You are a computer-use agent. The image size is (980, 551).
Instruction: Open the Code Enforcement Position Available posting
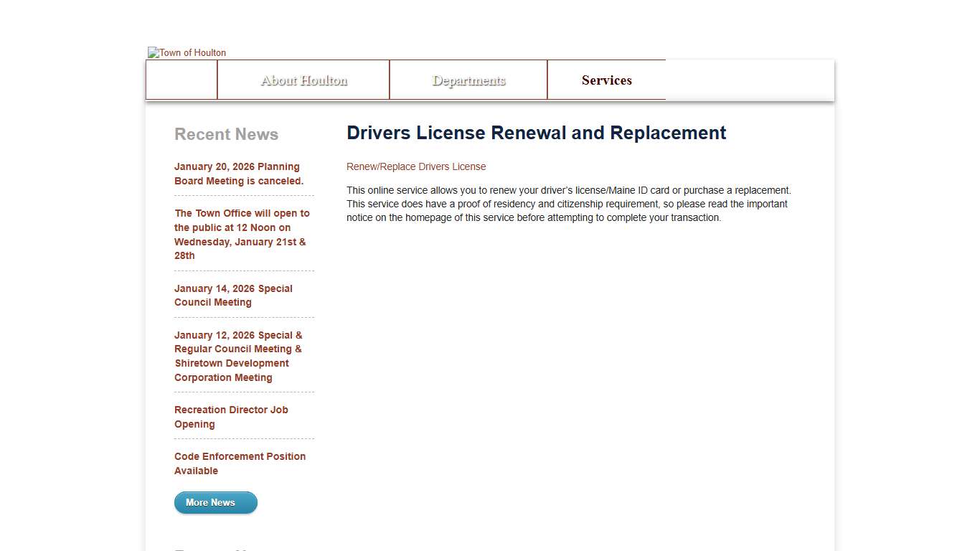coord(240,463)
